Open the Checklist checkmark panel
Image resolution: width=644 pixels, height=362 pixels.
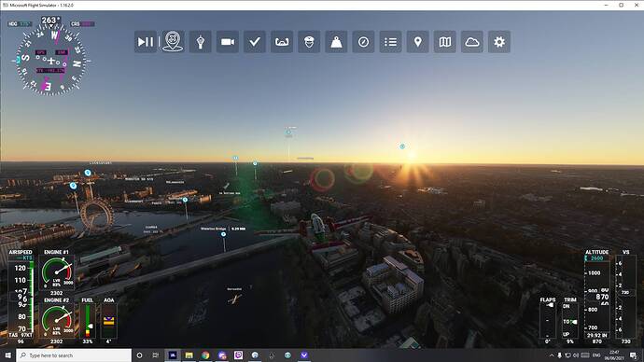254,42
